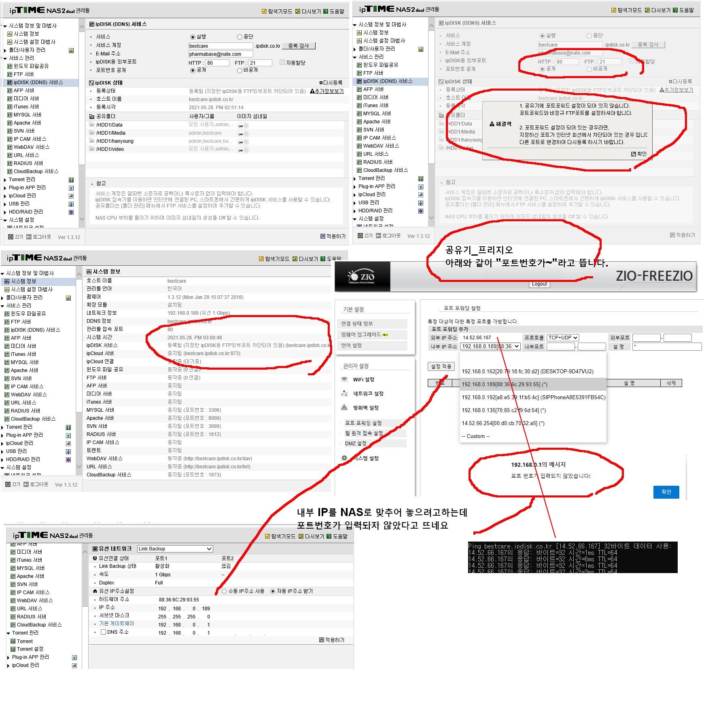704x728 pixels.
Task: Click USB 관리 anchor icon in top-left window
Action: 71,204
